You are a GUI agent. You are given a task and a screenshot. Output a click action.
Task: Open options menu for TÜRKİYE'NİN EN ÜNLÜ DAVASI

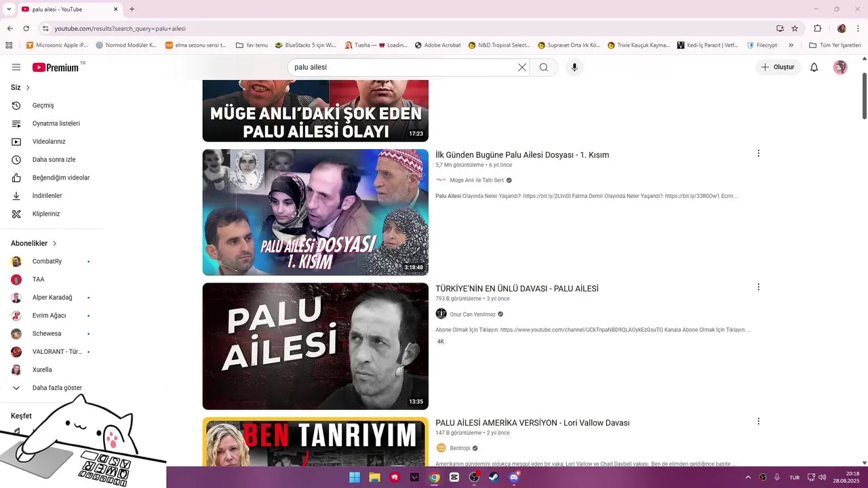(x=758, y=287)
